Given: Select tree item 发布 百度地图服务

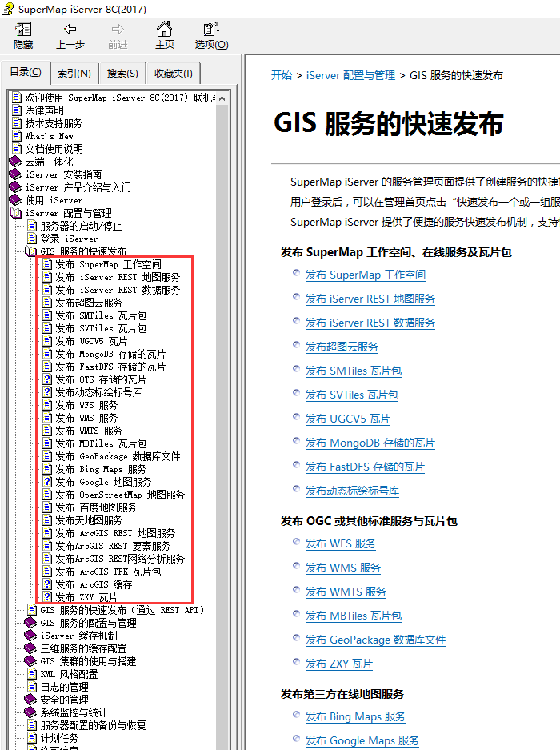Looking at the screenshot, I should coord(96,507).
